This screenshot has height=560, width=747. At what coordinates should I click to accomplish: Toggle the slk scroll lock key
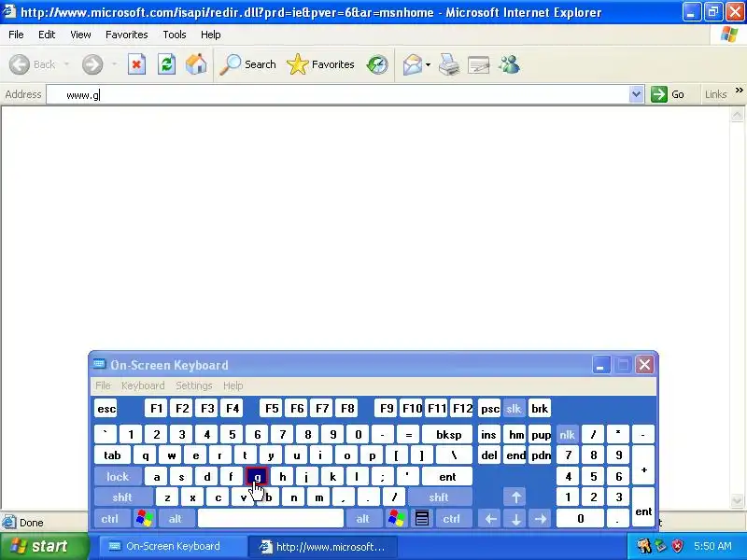pos(514,409)
